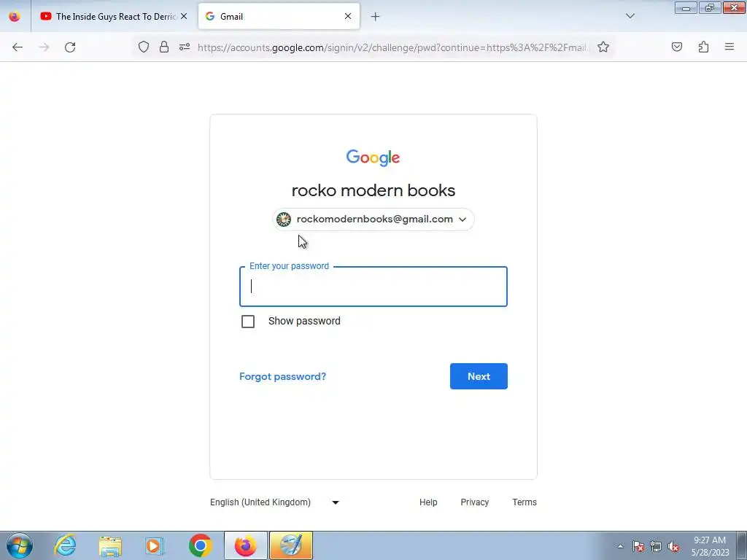Click the forward navigation arrow
The width and height of the screenshot is (747, 560).
click(44, 47)
